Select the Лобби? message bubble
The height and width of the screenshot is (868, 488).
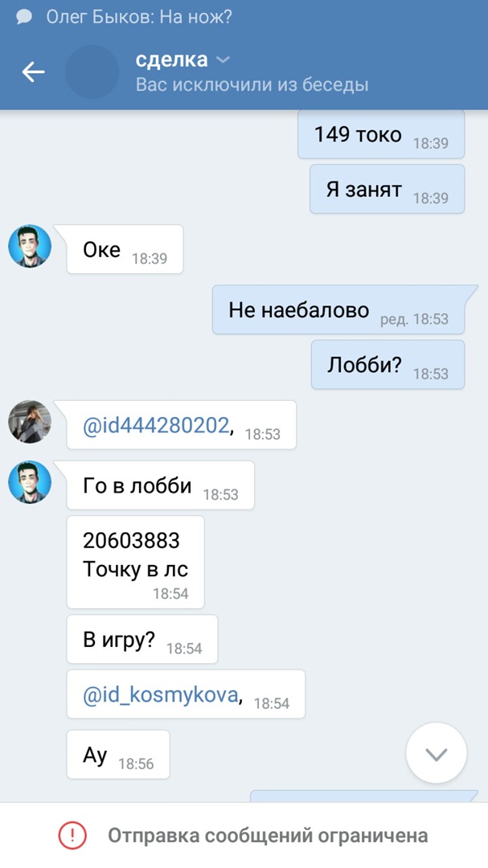(x=388, y=365)
